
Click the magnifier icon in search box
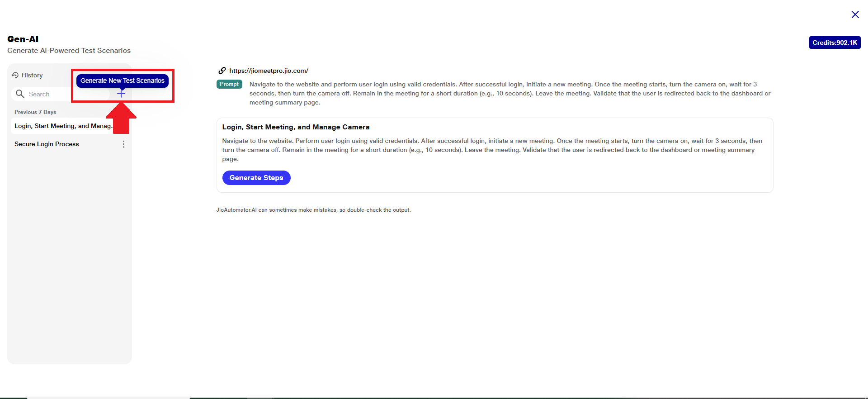20,94
